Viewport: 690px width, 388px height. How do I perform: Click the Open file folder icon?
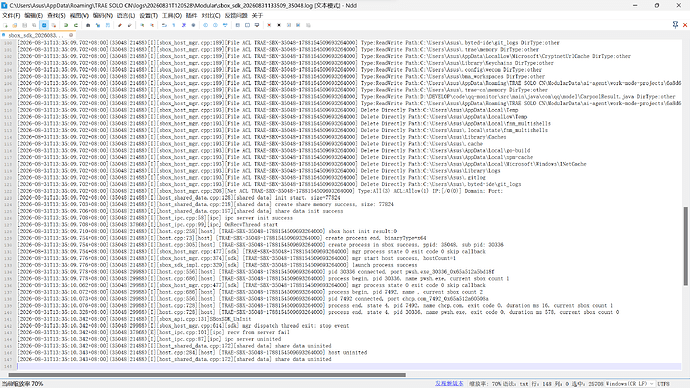coord(15,25)
